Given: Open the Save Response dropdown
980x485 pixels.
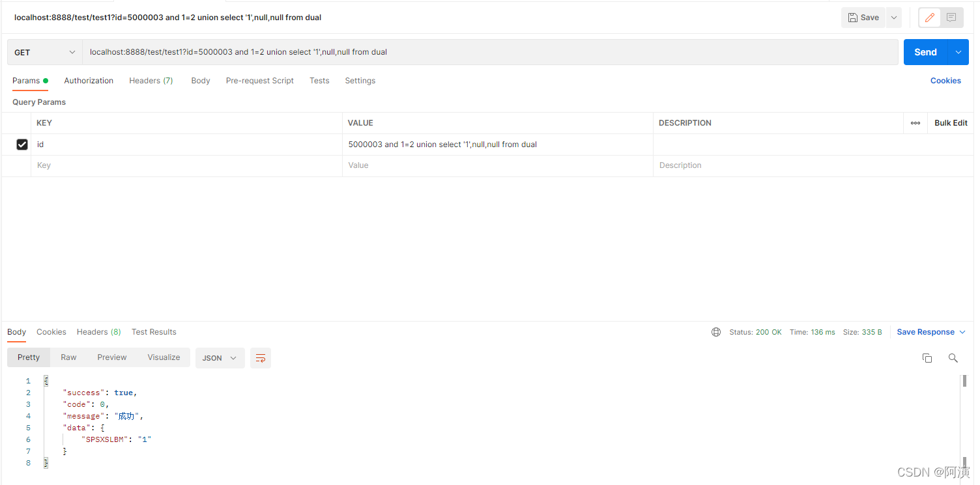Looking at the screenshot, I should pos(930,332).
